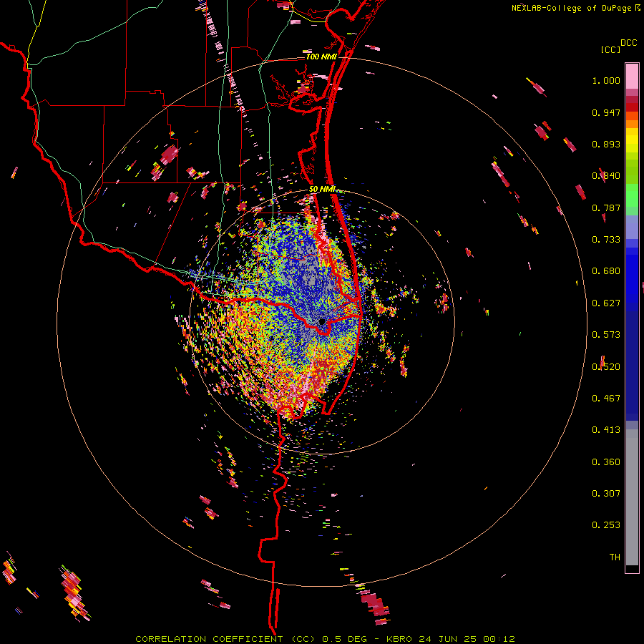The width and height of the screenshot is (644, 644).
Task: Click the 0.893 color scale value
Action: [x=606, y=144]
